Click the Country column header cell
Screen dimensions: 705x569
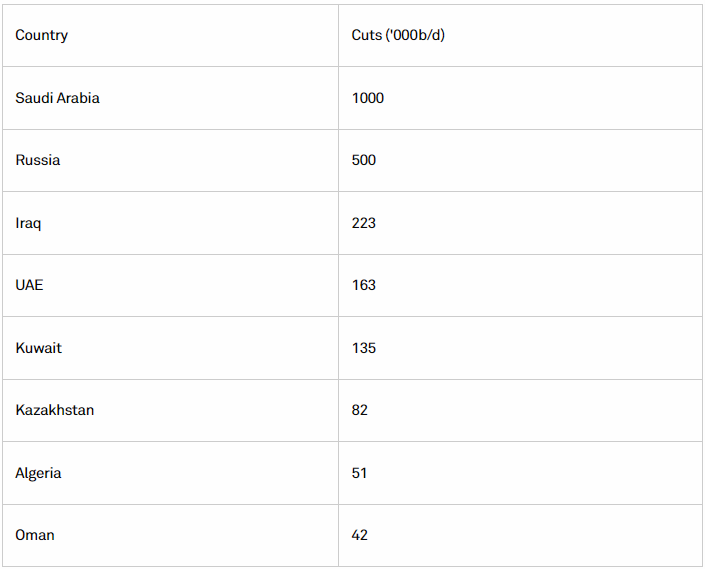pyautogui.click(x=170, y=36)
